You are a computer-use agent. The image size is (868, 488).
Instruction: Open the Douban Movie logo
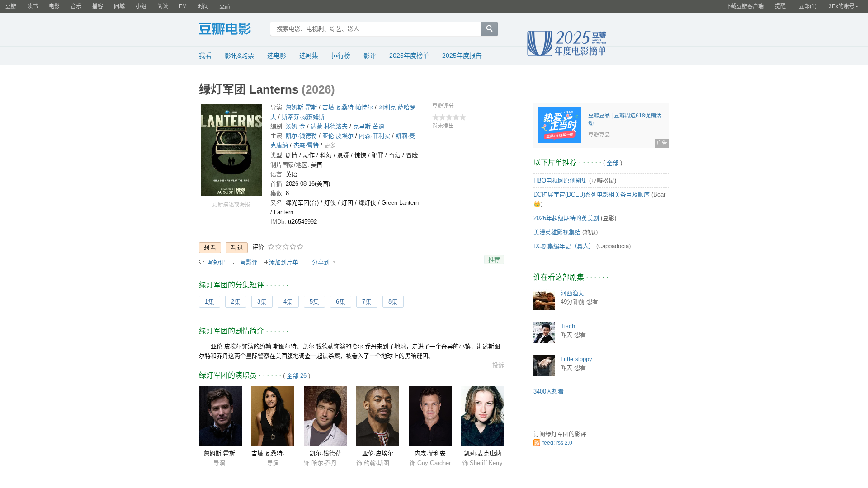click(x=225, y=29)
